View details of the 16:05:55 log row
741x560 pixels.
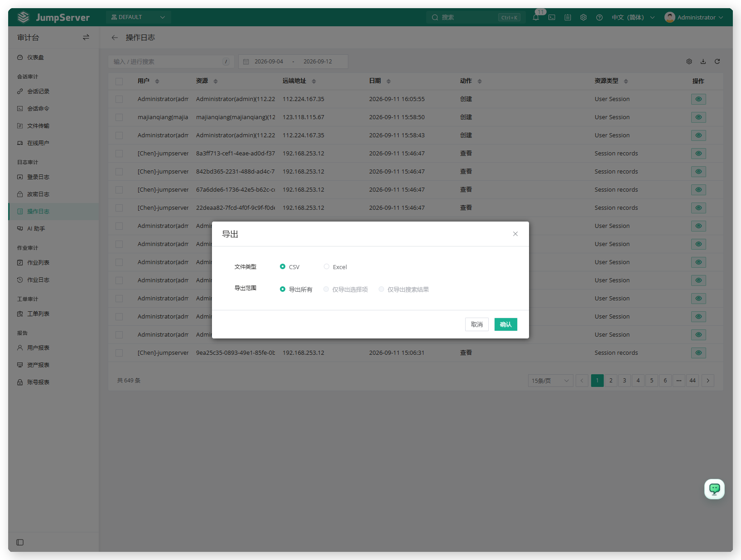pos(698,99)
